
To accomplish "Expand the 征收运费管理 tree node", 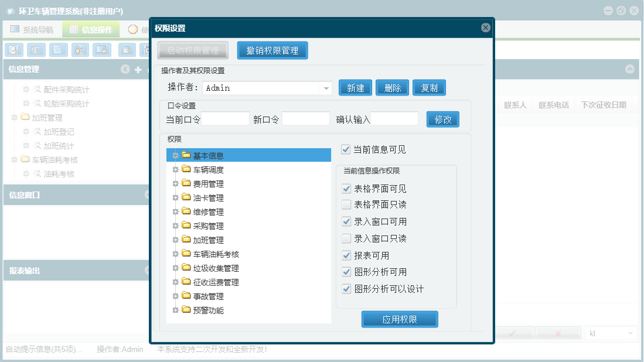I will 175,282.
